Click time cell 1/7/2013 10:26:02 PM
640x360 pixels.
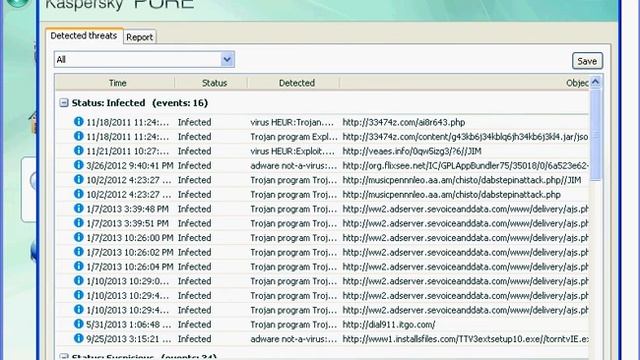point(130,252)
